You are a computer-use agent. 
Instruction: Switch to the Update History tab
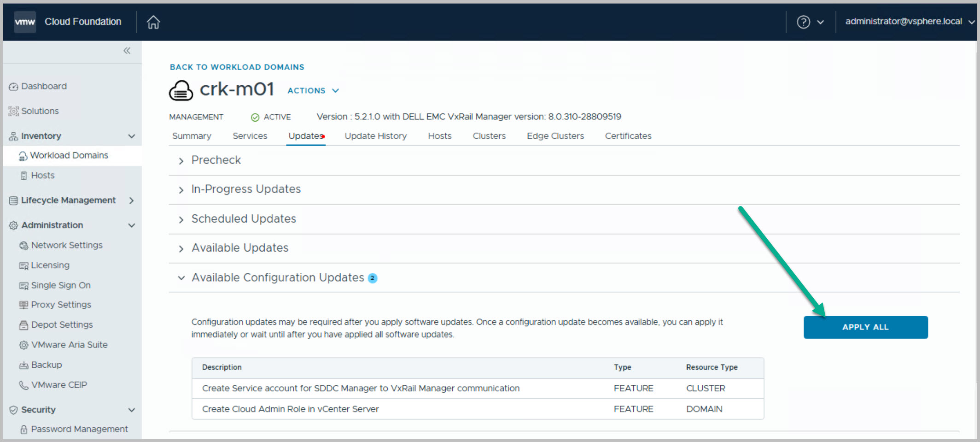coord(375,136)
